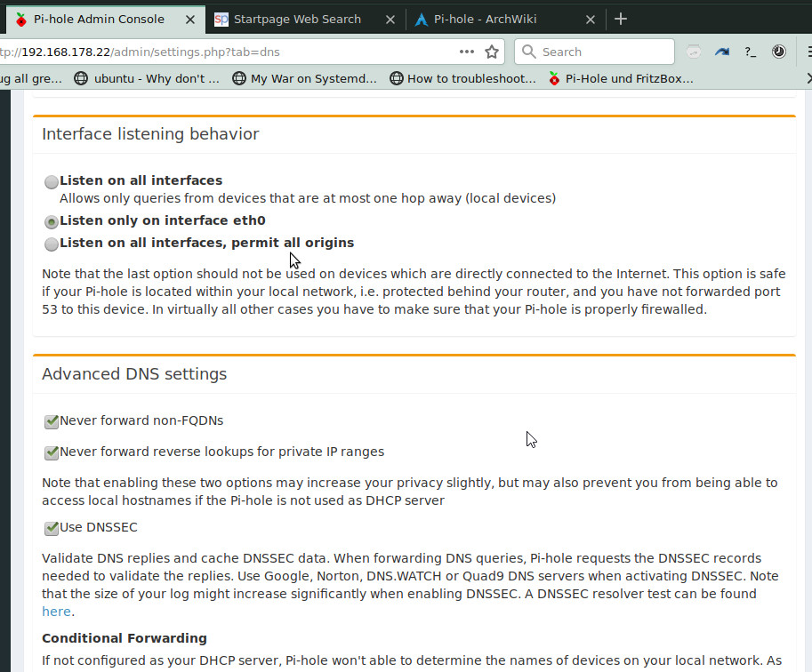
Task: Open a new browser tab
Action: pos(621,20)
